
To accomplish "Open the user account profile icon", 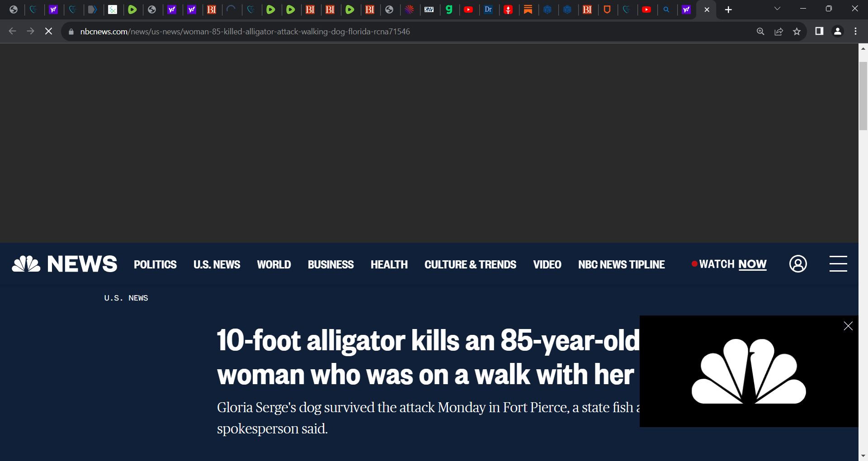I will (x=798, y=264).
